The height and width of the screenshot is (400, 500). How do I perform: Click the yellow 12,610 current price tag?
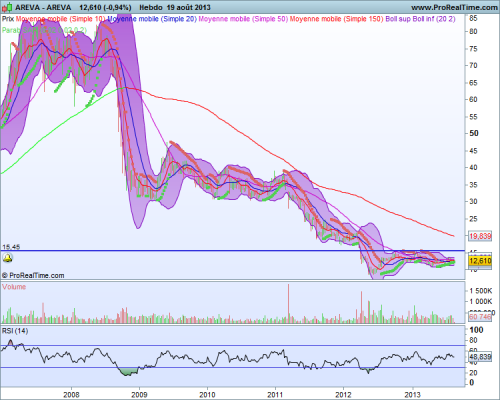tap(480, 261)
